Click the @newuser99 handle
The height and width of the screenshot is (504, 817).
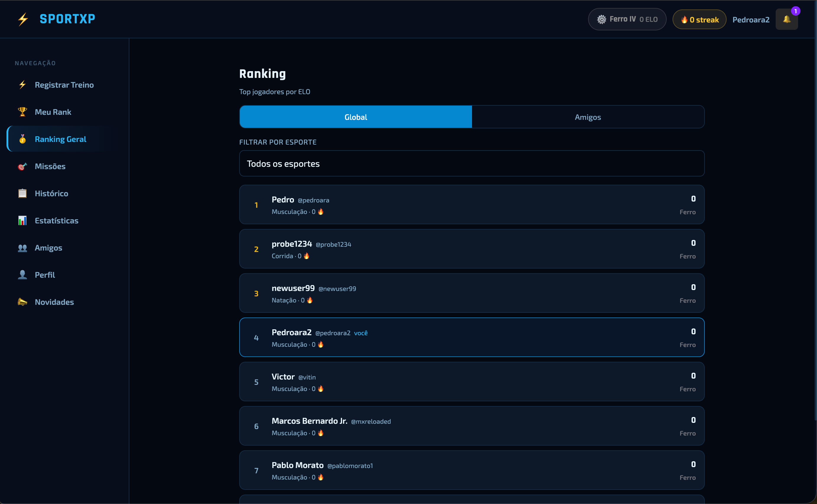pos(337,289)
